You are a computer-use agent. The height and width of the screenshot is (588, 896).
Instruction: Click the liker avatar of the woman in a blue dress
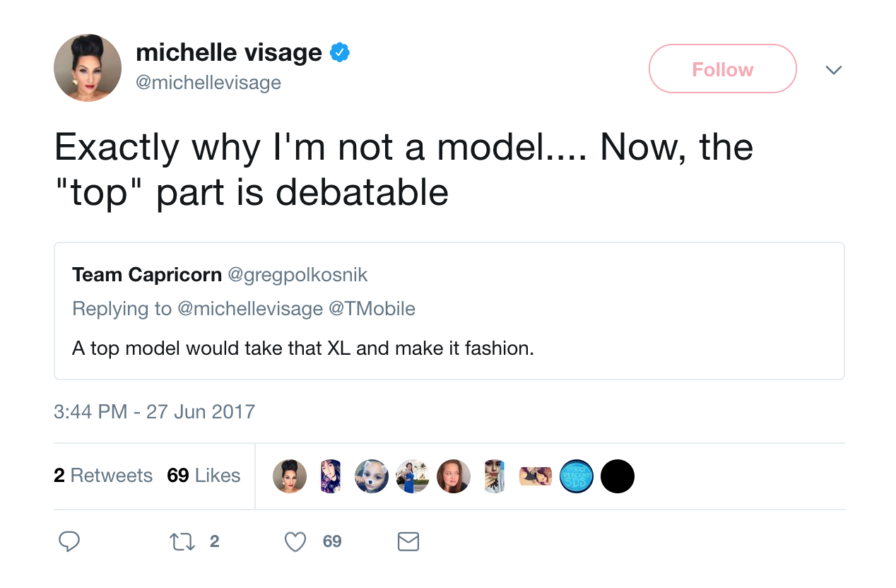(413, 476)
